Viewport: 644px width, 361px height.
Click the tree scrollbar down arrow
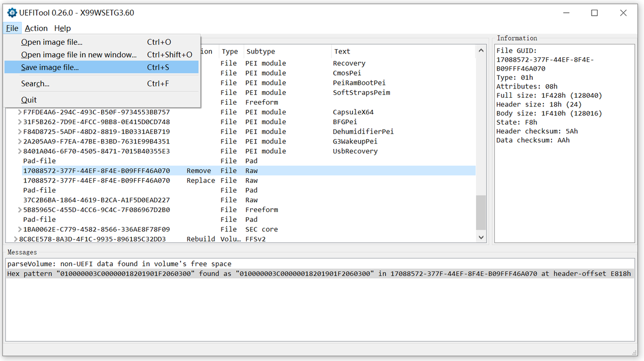tap(481, 237)
